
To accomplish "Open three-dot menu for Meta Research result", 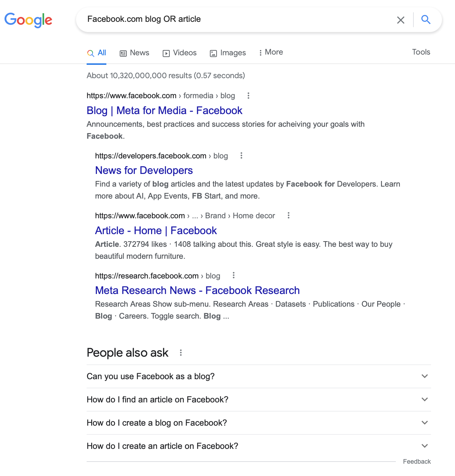I will click(233, 275).
